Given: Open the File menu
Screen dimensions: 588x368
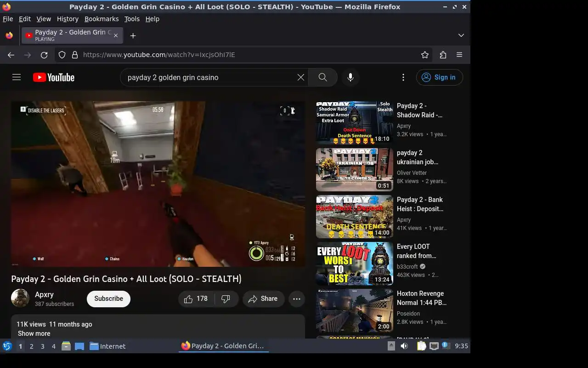Looking at the screenshot, I should [8, 19].
